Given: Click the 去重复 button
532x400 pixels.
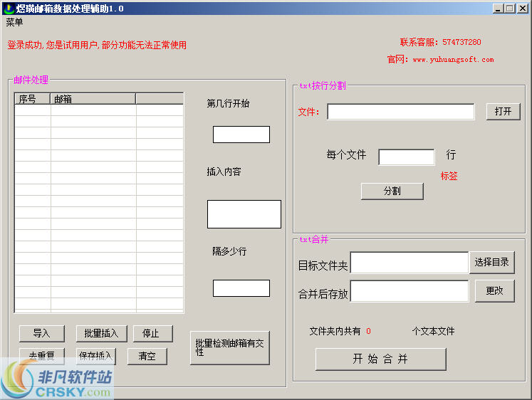Looking at the screenshot, I should [x=42, y=356].
